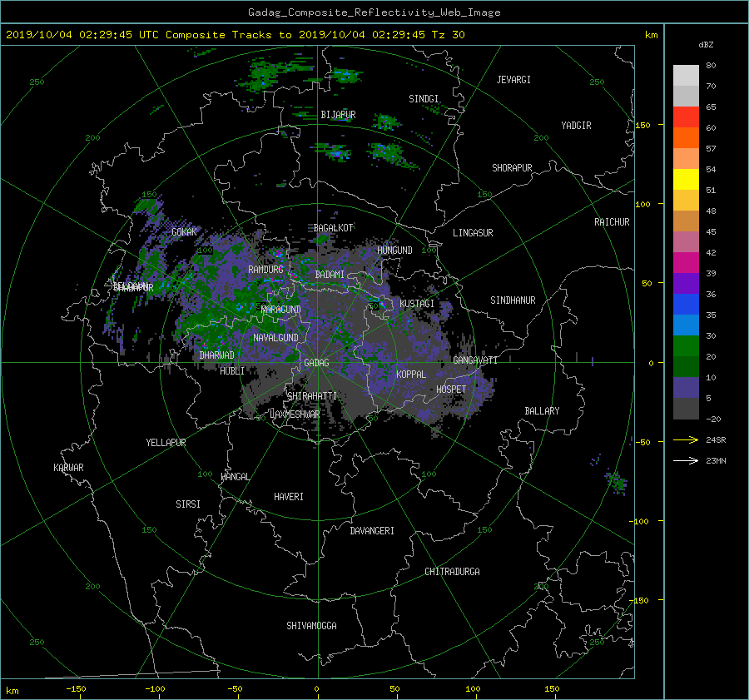Click the magenta 39 dBZ swatch
This screenshot has width=749, height=700.
click(x=686, y=263)
